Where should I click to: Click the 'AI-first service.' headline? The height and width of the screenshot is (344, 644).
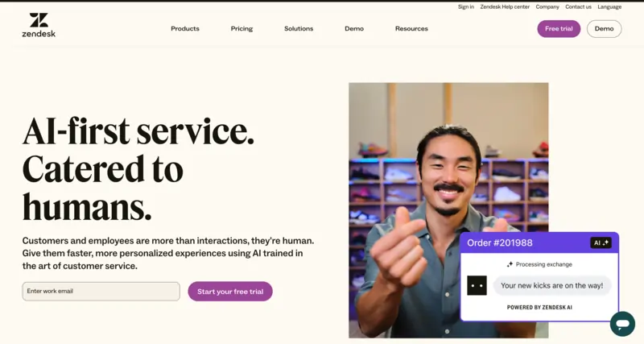tap(138, 131)
